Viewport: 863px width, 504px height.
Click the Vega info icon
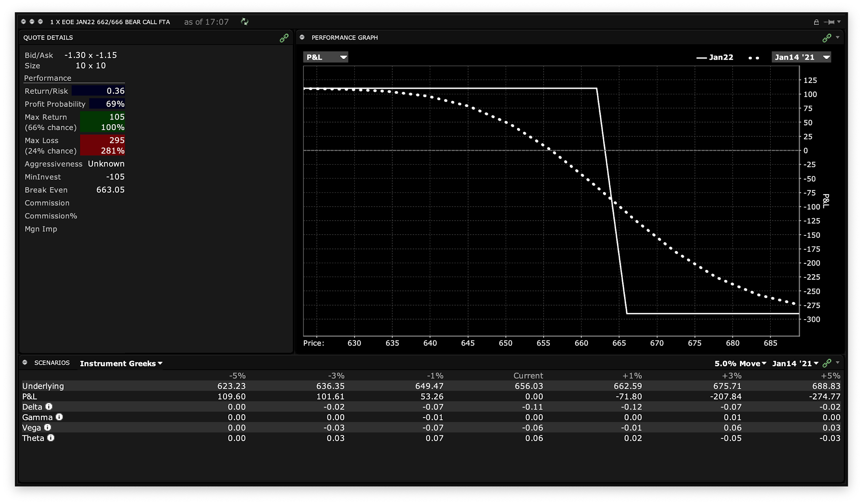click(48, 427)
